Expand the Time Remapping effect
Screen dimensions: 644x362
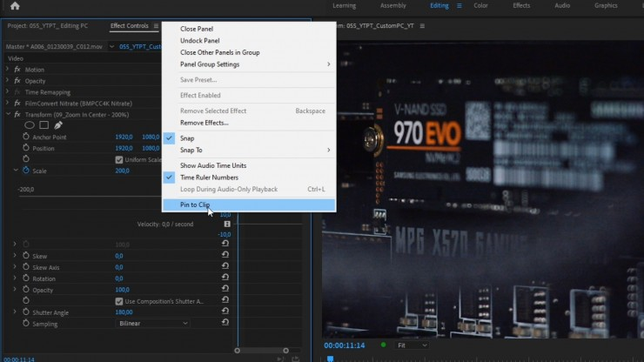tap(7, 92)
